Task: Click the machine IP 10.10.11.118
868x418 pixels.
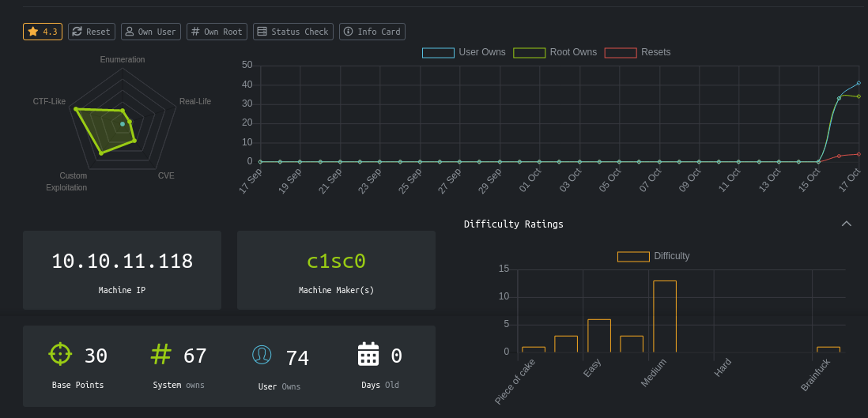Action: click(x=122, y=262)
